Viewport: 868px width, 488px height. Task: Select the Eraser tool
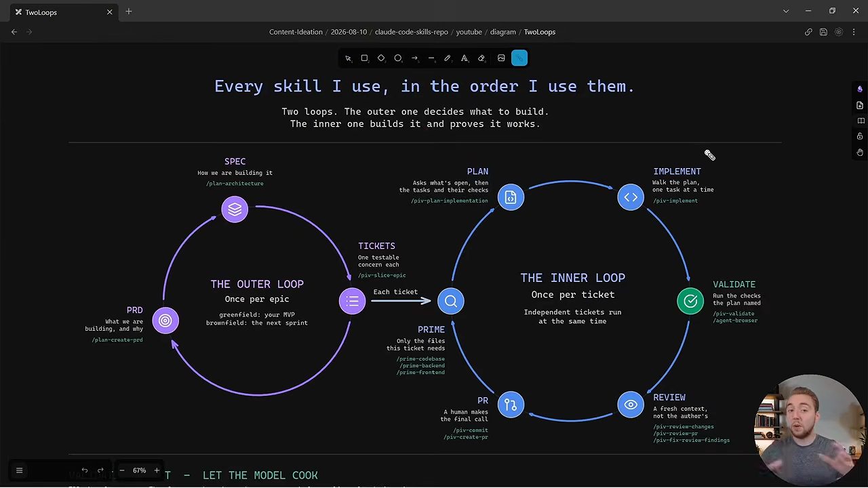click(481, 58)
